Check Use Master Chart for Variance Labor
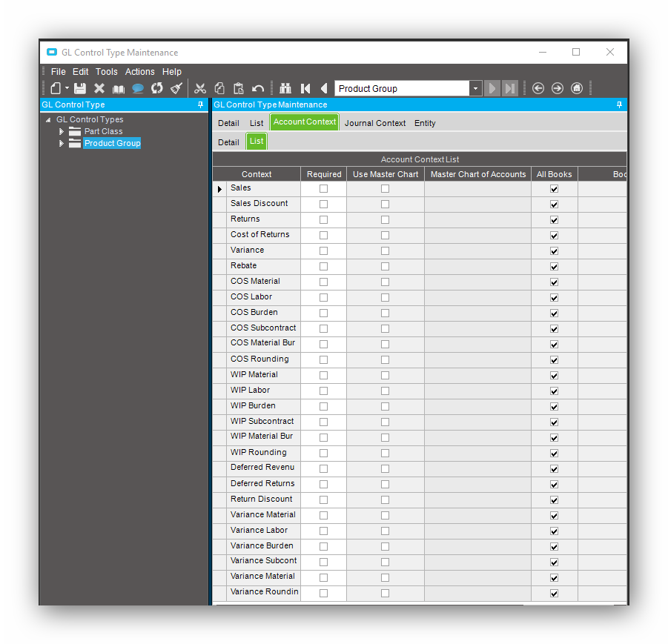This screenshot has height=644, width=668. 385,531
